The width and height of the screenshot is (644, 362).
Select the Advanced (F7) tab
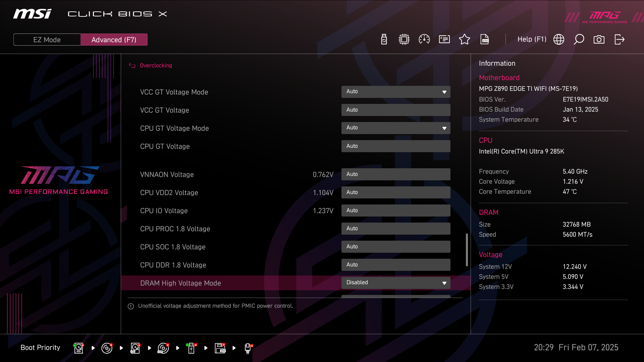point(114,40)
